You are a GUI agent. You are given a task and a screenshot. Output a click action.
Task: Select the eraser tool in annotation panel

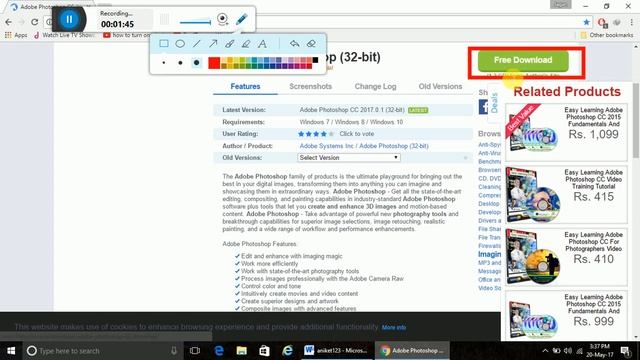click(x=311, y=43)
